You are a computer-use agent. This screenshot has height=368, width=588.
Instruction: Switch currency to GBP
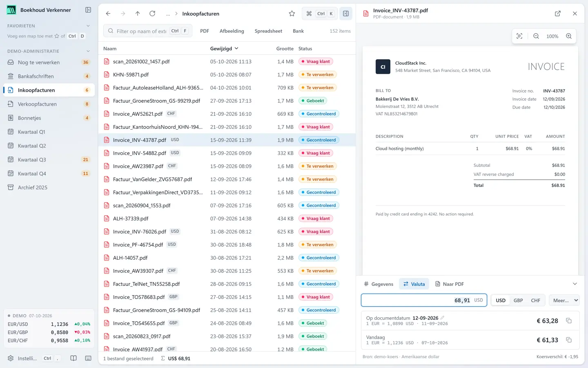click(518, 300)
